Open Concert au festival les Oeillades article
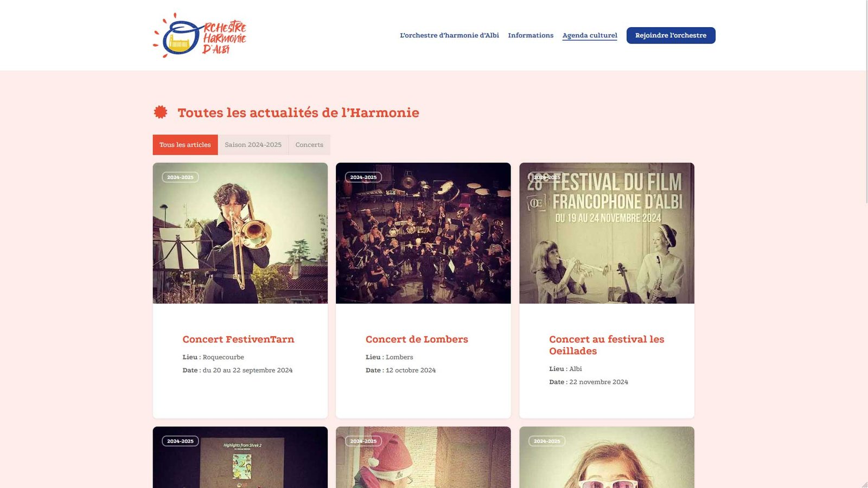The width and height of the screenshot is (868, 488). coord(607,345)
